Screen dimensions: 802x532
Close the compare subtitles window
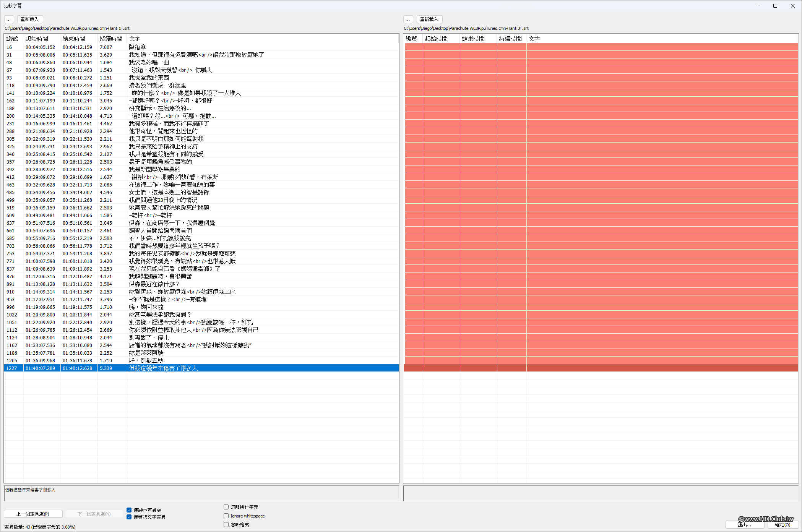pyautogui.click(x=792, y=6)
